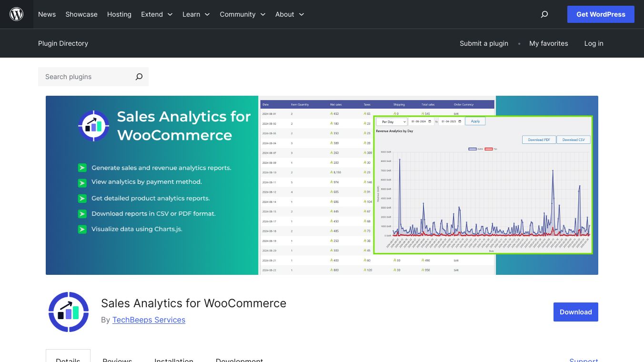Download the Sales Analytics plugin
644x362 pixels.
click(x=576, y=312)
